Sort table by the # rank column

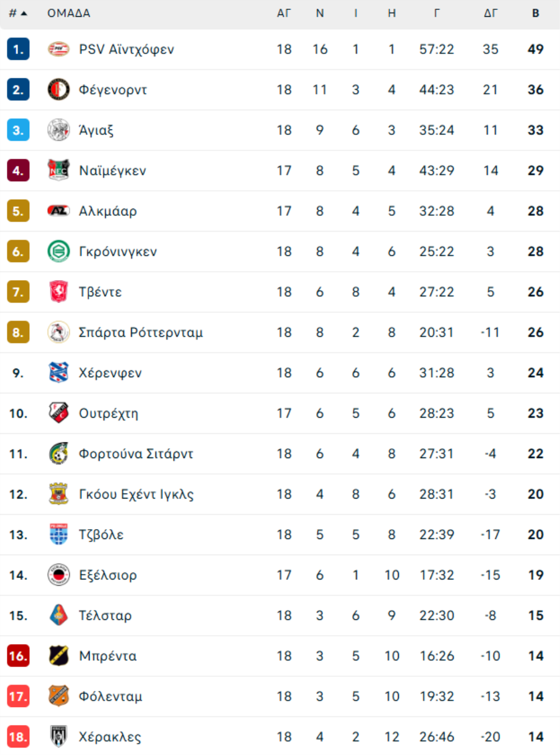[17, 13]
